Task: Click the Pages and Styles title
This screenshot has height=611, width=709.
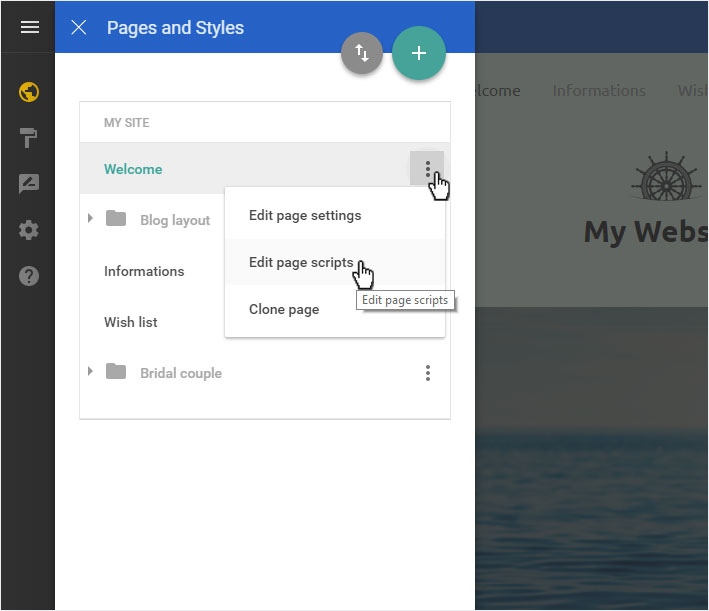Action: pyautogui.click(x=175, y=28)
